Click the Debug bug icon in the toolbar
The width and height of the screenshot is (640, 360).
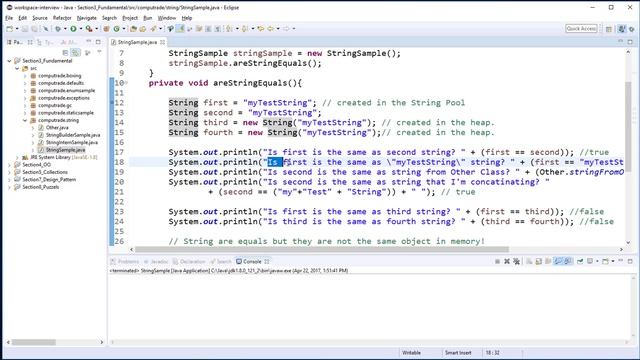pyautogui.click(x=58, y=29)
